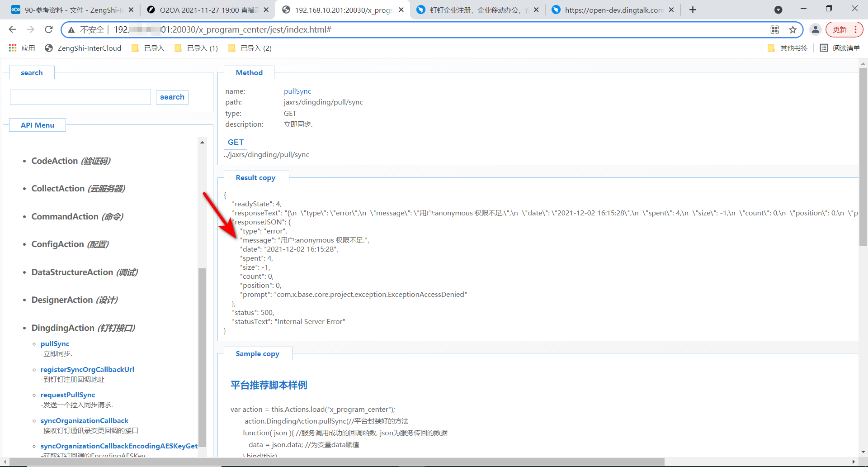Click the API Menu section title

click(x=38, y=125)
